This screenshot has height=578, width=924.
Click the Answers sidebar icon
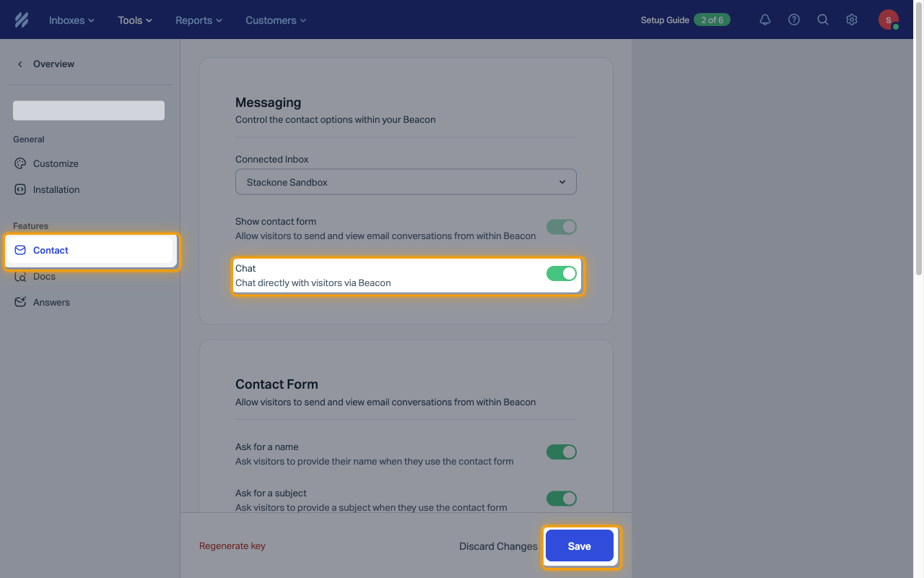pyautogui.click(x=20, y=302)
